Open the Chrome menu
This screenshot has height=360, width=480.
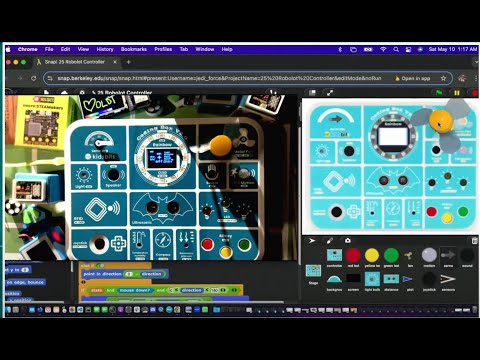tap(28, 49)
